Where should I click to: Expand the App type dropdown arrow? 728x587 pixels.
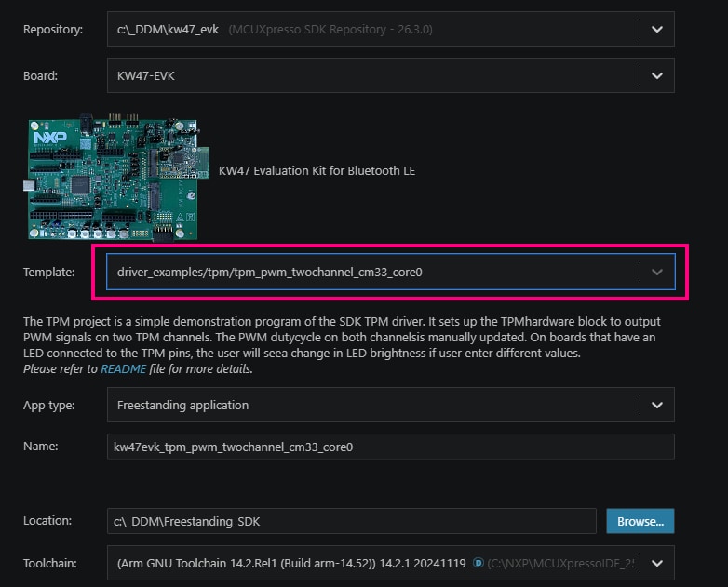(656, 405)
